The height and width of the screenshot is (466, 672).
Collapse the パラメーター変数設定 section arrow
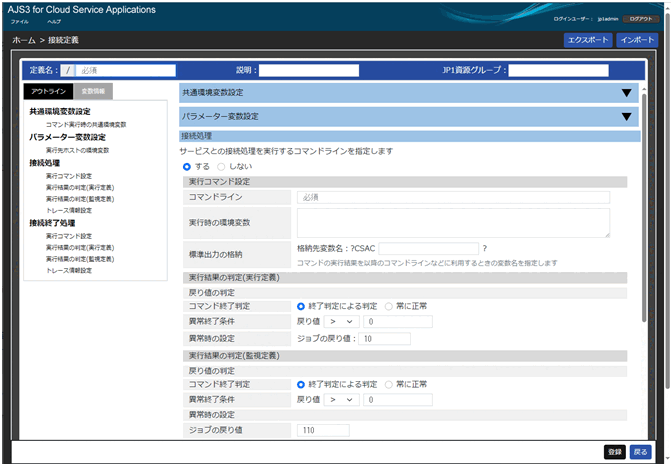pyautogui.click(x=627, y=117)
